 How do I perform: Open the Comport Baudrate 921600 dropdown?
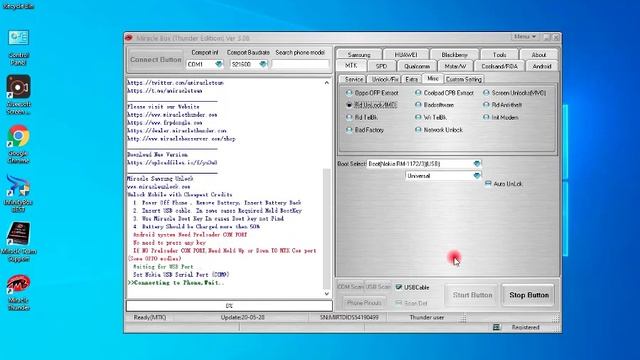(263, 64)
